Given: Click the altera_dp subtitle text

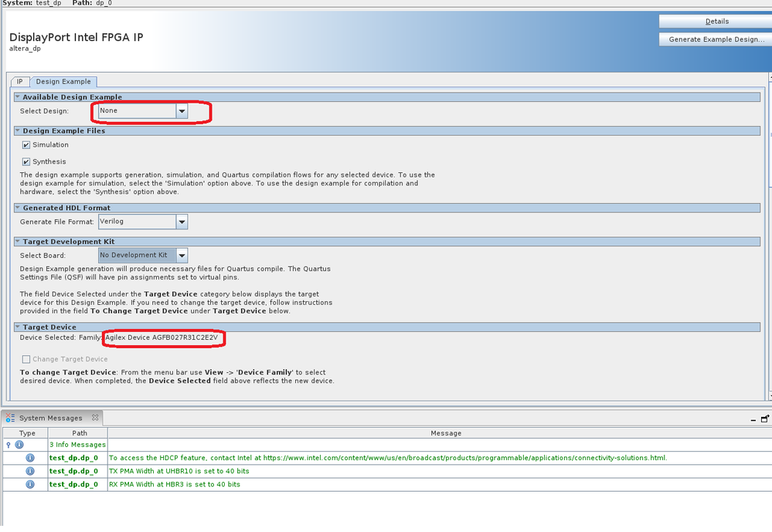Looking at the screenshot, I should tap(25, 49).
